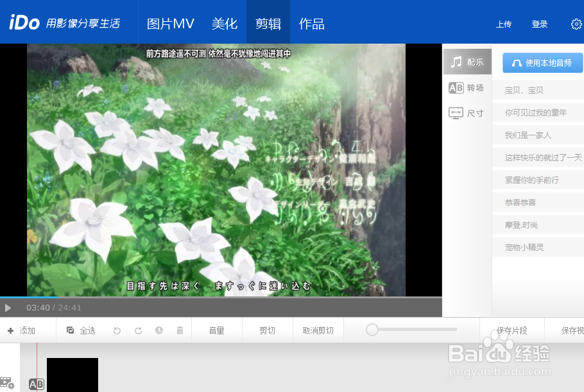
Task: Choose the song 恭喜恭喜
Action: pyautogui.click(x=538, y=203)
